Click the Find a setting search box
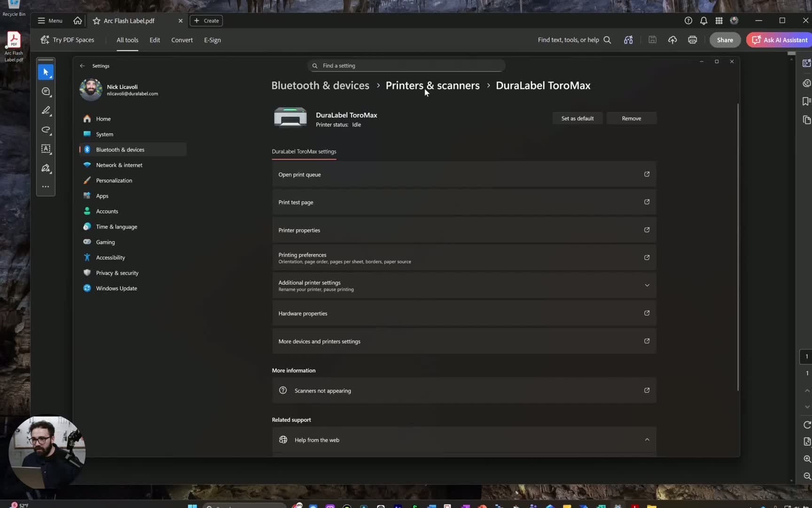 click(x=406, y=66)
